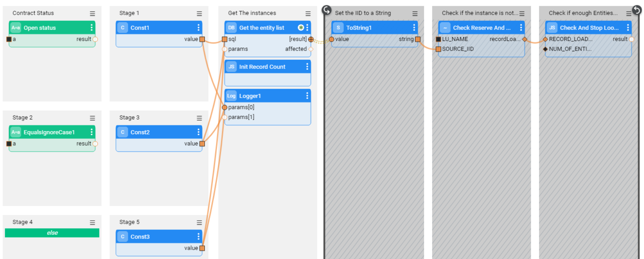The width and height of the screenshot is (644, 259).
Task: Open the Get The instances stage menu
Action: coord(308,14)
